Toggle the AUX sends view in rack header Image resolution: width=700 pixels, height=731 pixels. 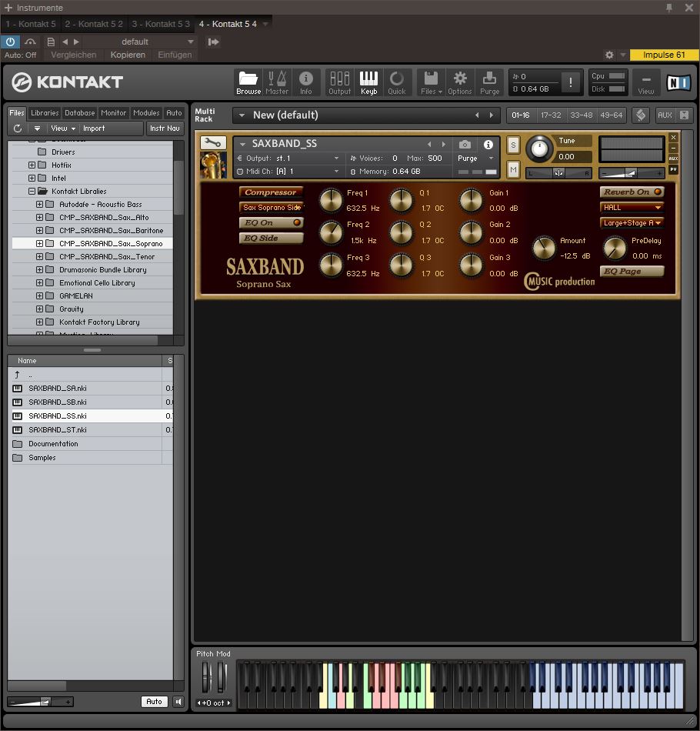click(x=665, y=115)
